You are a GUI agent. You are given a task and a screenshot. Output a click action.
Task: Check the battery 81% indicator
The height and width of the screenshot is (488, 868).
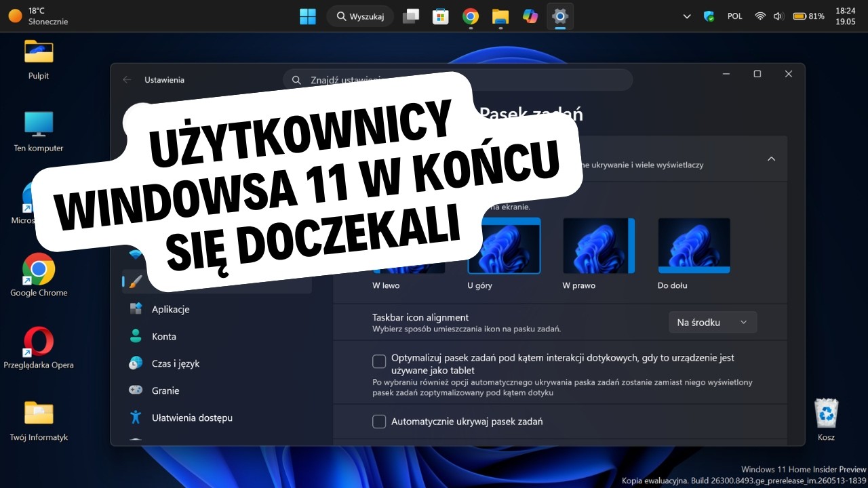[808, 16]
